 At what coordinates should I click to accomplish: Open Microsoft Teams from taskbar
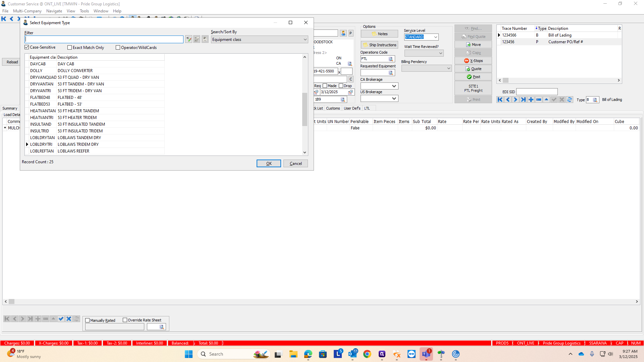click(426, 354)
